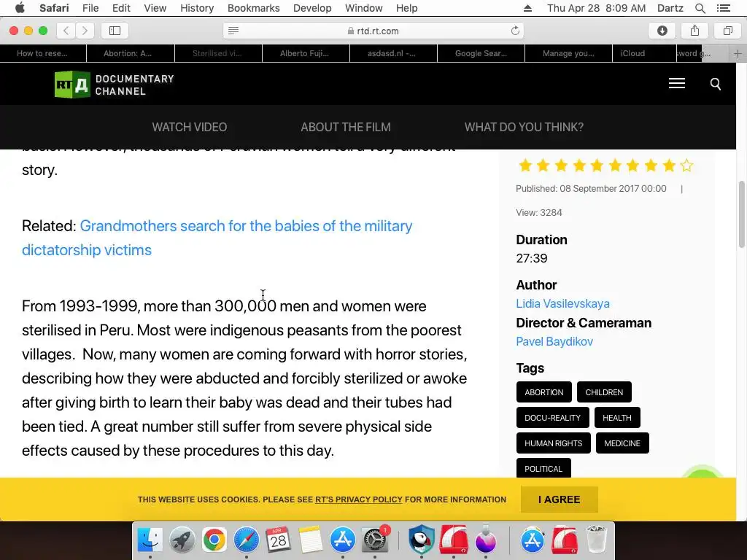Image resolution: width=747 pixels, height=560 pixels.
Task: Open Pavel Baydikov director link
Action: [554, 341]
